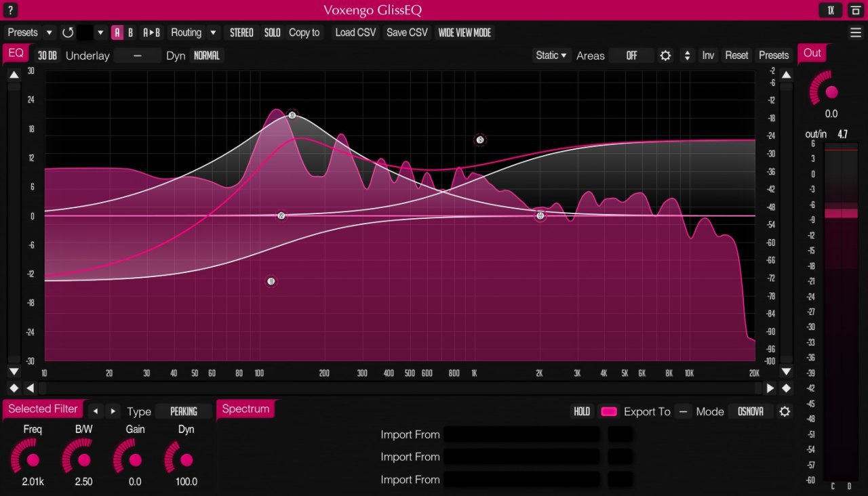Select the Selected Filter tab
The image size is (868, 496).
point(43,409)
